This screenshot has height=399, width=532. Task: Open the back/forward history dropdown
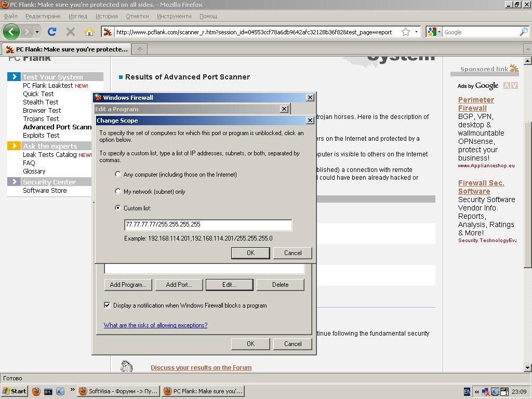tap(37, 32)
